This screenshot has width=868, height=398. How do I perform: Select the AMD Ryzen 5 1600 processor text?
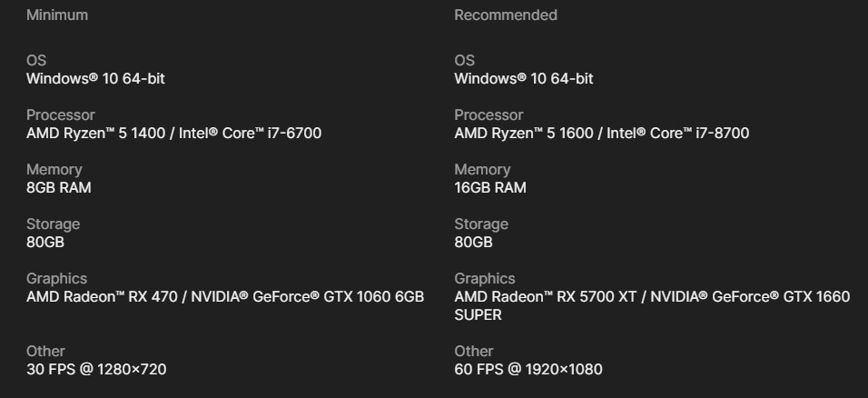[601, 134]
